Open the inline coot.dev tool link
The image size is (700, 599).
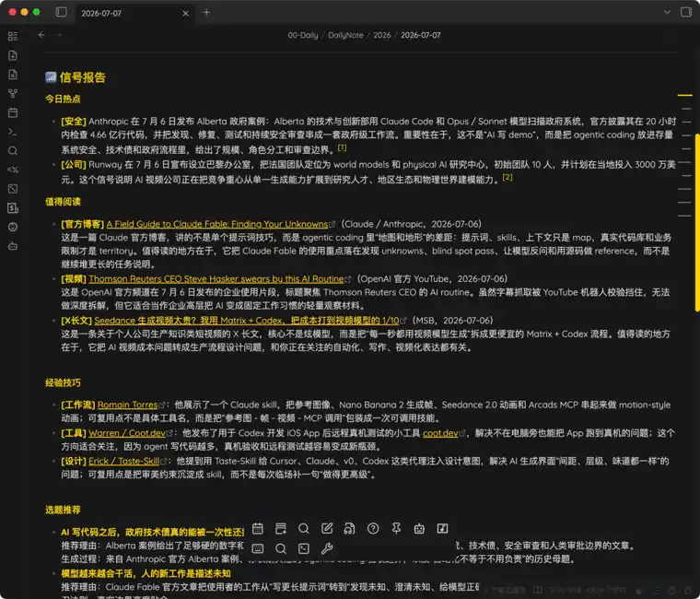coord(440,433)
